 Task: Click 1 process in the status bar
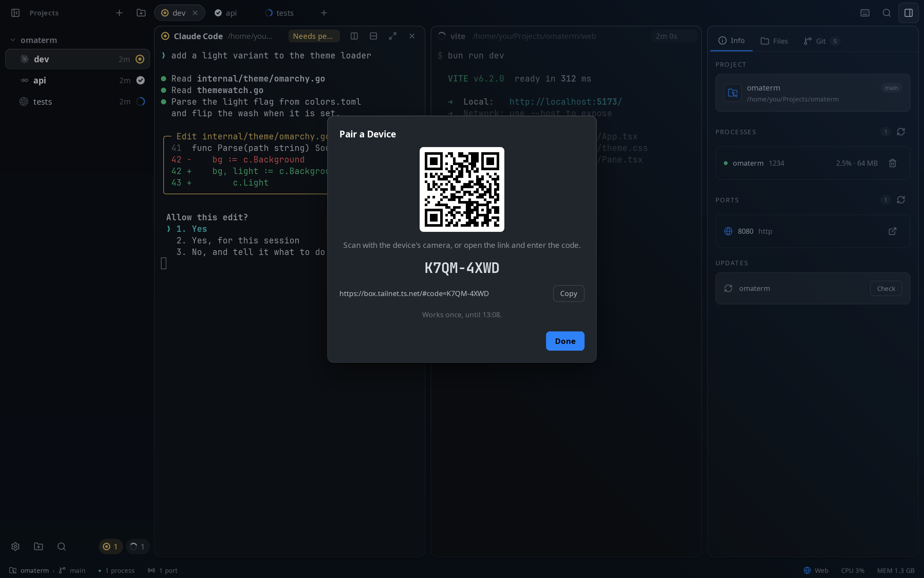116,570
